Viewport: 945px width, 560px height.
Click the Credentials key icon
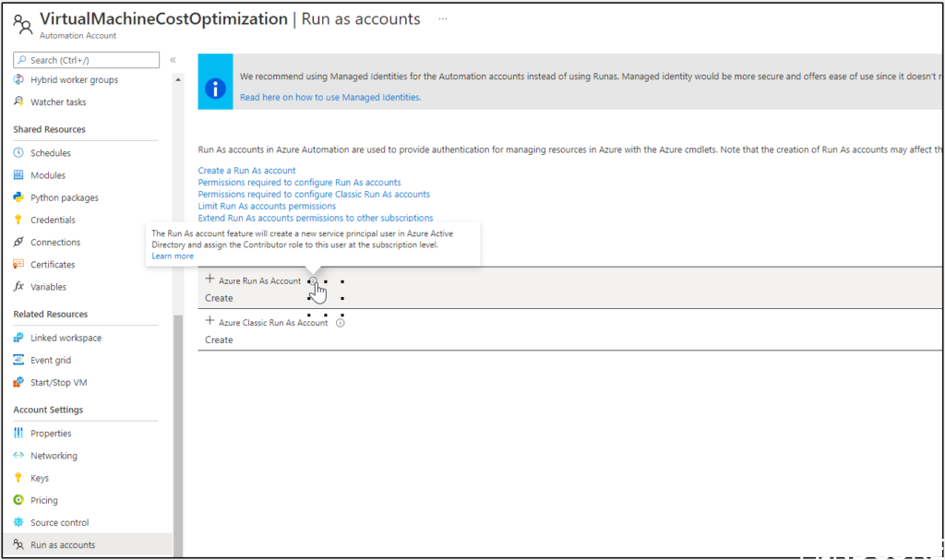point(18,220)
